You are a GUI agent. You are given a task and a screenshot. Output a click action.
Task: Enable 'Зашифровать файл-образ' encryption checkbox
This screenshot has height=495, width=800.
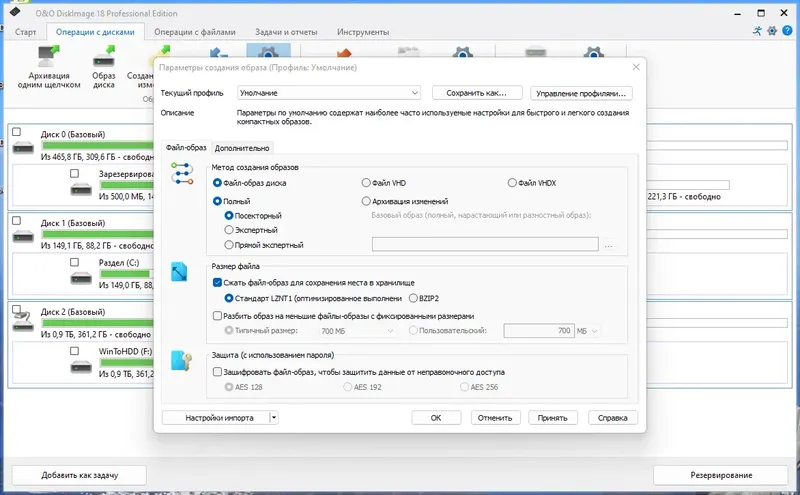click(x=217, y=372)
